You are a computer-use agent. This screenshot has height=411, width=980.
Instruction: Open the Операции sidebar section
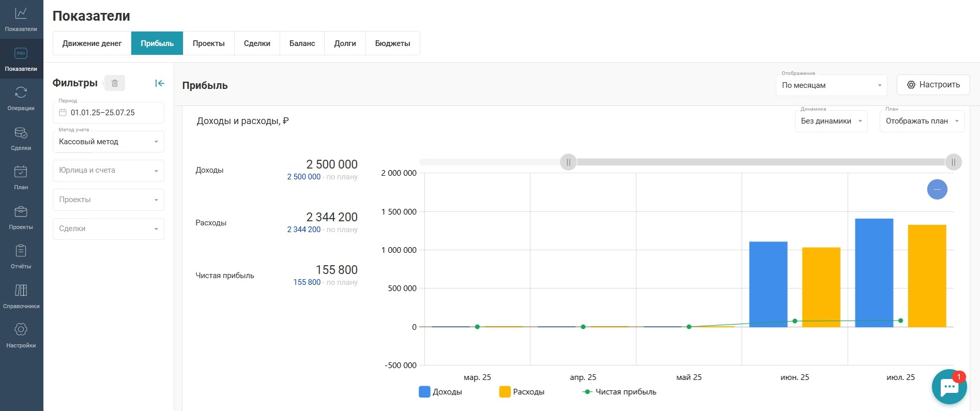(21, 98)
